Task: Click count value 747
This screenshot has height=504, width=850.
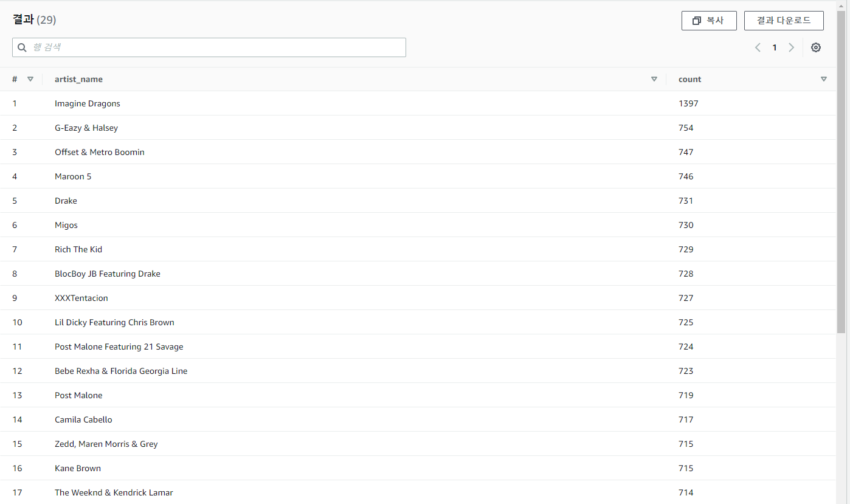Action: click(x=686, y=152)
